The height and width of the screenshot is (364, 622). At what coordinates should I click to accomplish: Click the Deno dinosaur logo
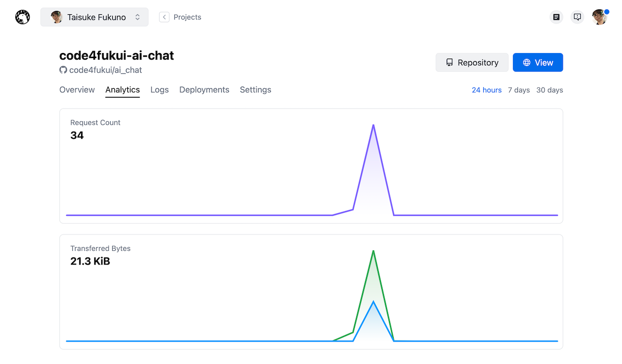coord(22,16)
